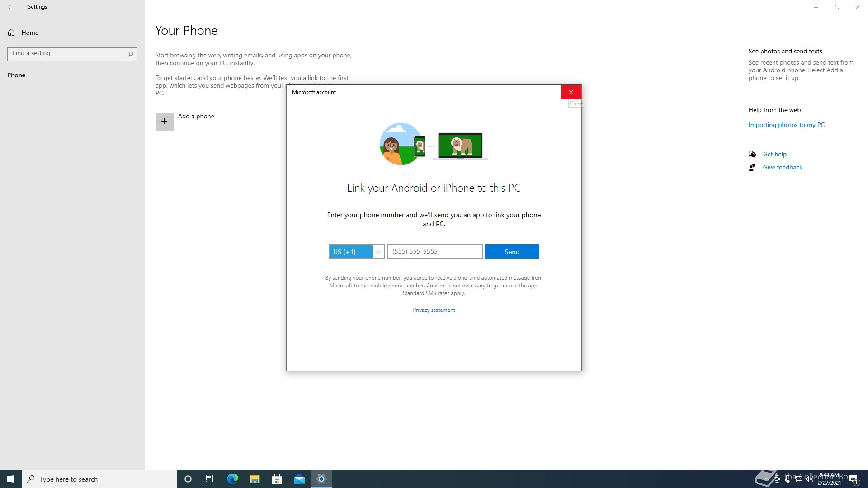Screen dimensions: 868x488
Task: Open File Explorer from taskbar
Action: [x=255, y=479]
